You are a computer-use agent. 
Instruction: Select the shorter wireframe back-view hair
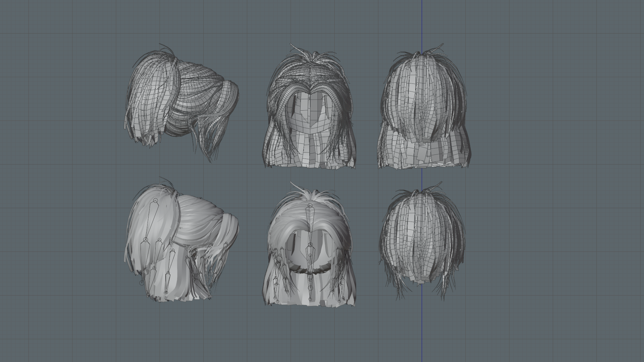tap(422, 241)
